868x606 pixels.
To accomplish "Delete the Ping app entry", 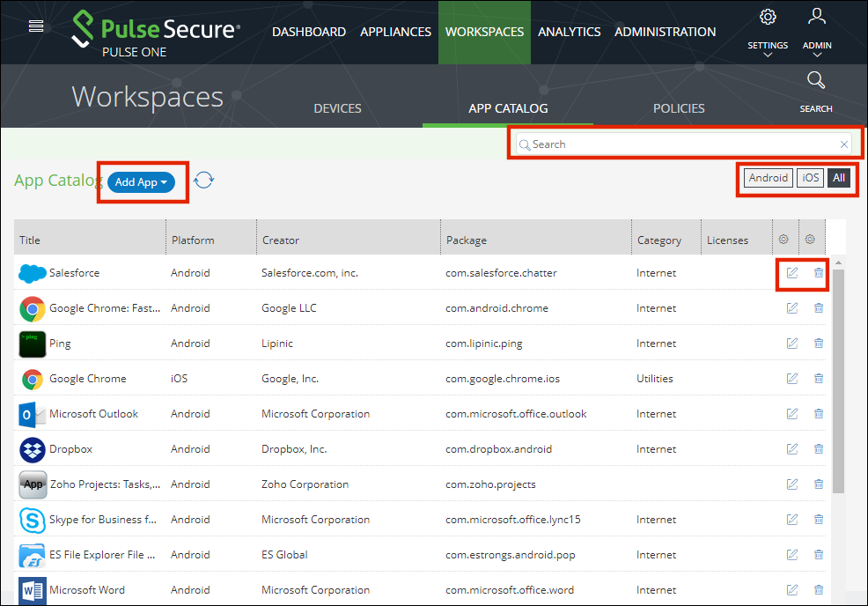I will point(818,344).
